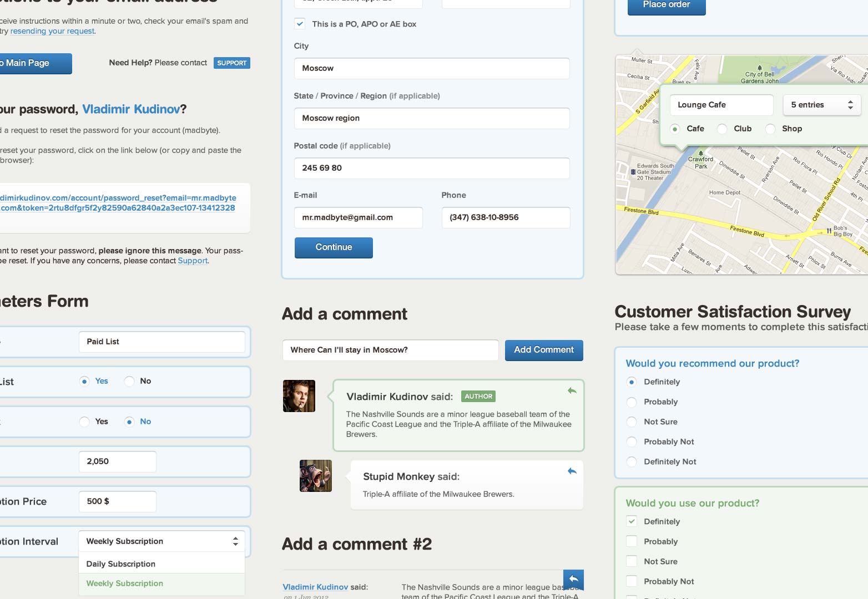The width and height of the screenshot is (868, 599).
Task: Click the blue SUPPORT badge
Action: point(232,63)
